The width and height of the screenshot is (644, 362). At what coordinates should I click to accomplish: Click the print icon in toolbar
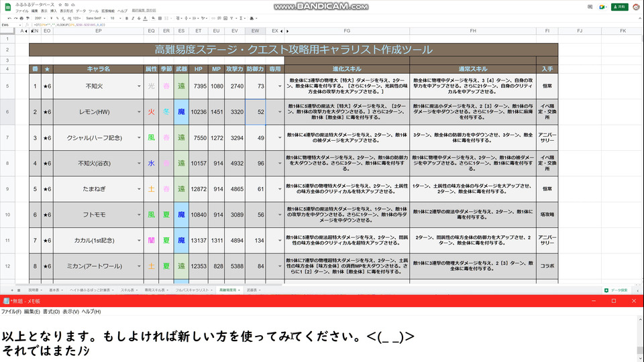[x=21, y=18]
